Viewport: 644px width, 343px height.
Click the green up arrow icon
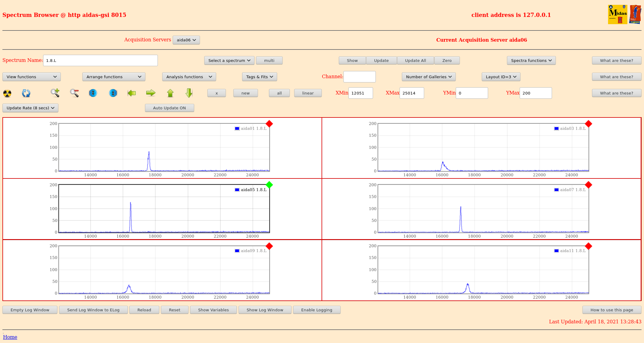point(170,93)
